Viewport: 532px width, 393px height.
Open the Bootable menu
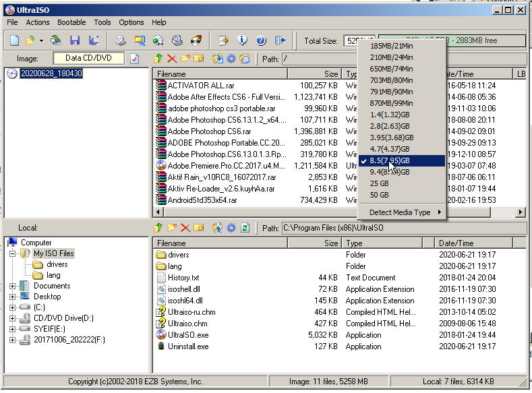[x=71, y=22]
